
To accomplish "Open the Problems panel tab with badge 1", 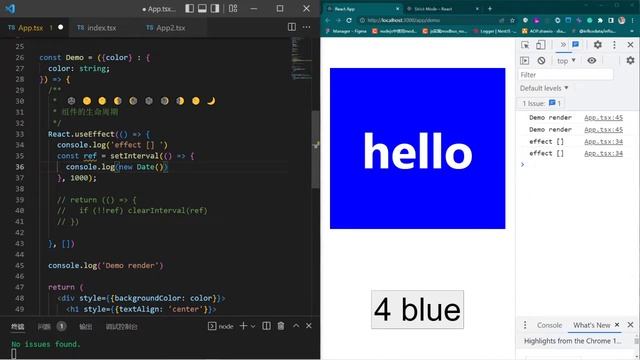I will (51, 327).
